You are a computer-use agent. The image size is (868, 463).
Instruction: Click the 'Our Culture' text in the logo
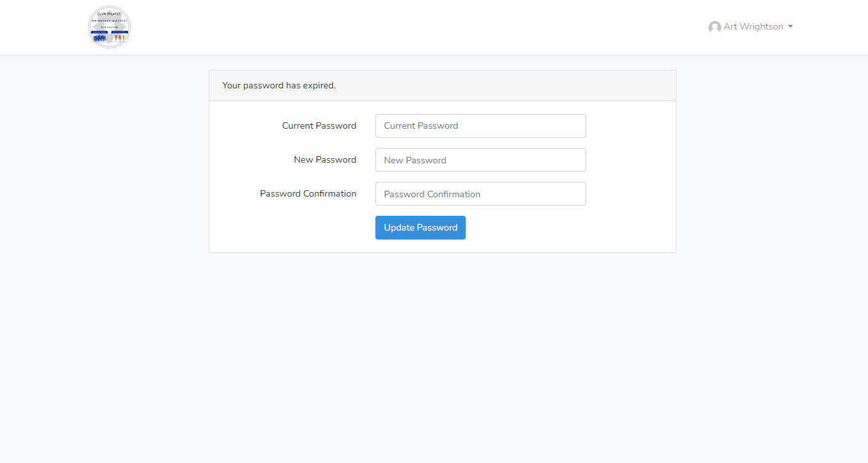[x=110, y=27]
